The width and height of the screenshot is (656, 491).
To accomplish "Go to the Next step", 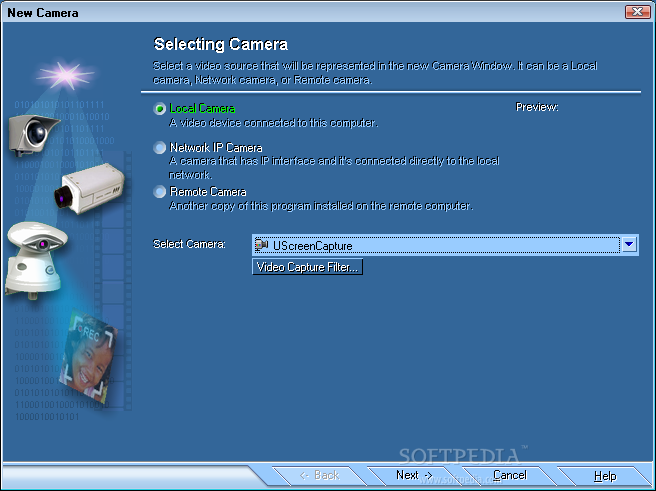I will point(413,476).
